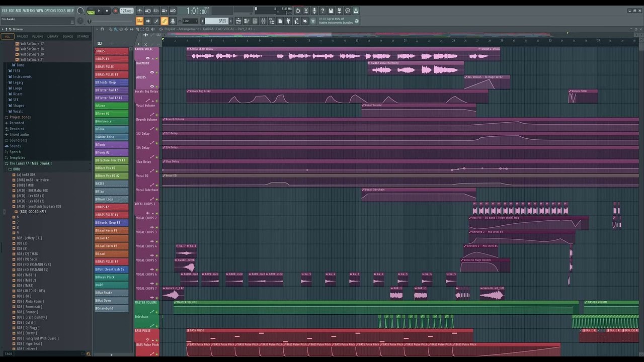Collapse the Vocals Big Delay group arrow
Viewport: 644px width, 362px height.
coord(152,101)
